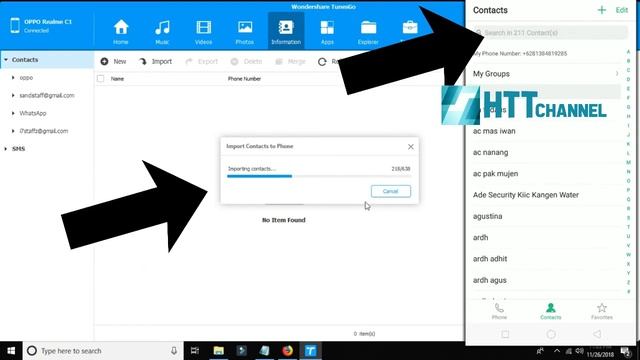Click Merge contacts button
The image size is (640, 360).
click(290, 61)
